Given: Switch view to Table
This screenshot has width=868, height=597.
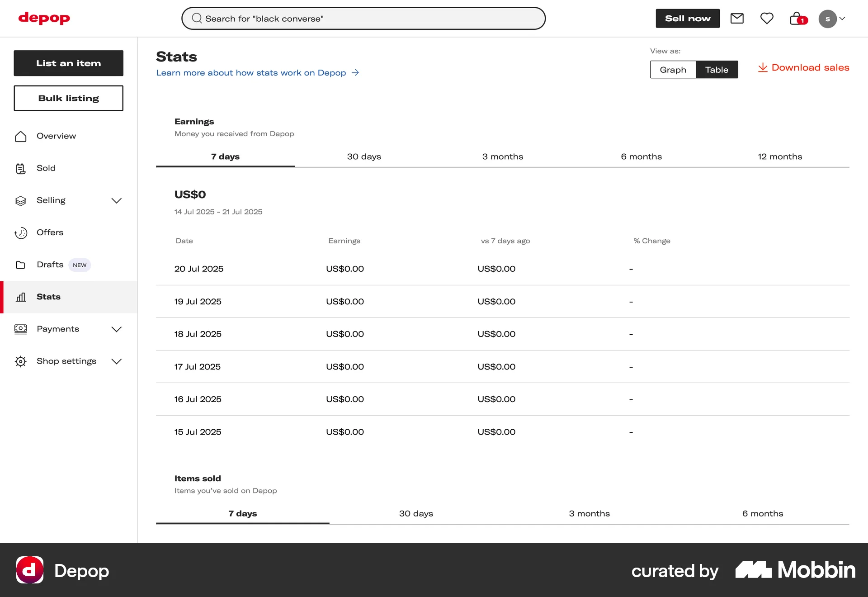Looking at the screenshot, I should pos(717,70).
